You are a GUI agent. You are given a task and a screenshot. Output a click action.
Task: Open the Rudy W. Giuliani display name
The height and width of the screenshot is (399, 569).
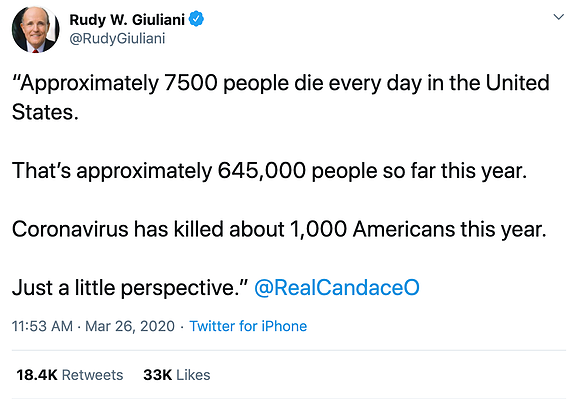127,20
